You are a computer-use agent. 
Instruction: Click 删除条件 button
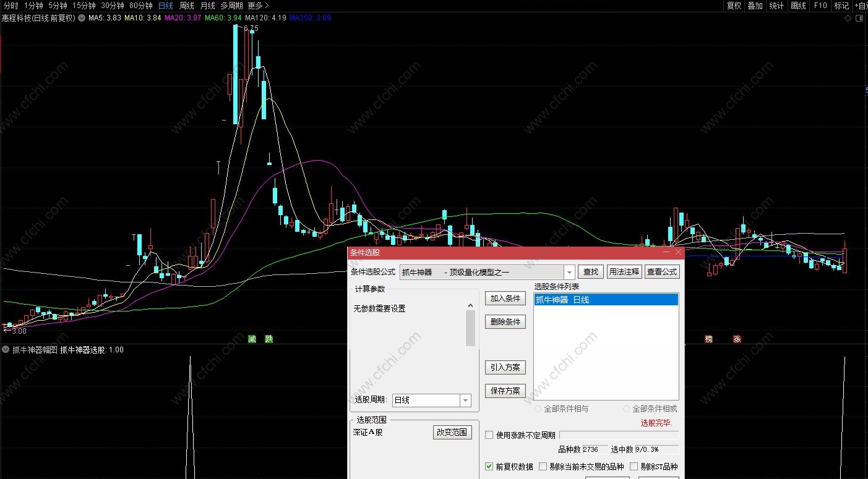(x=505, y=322)
